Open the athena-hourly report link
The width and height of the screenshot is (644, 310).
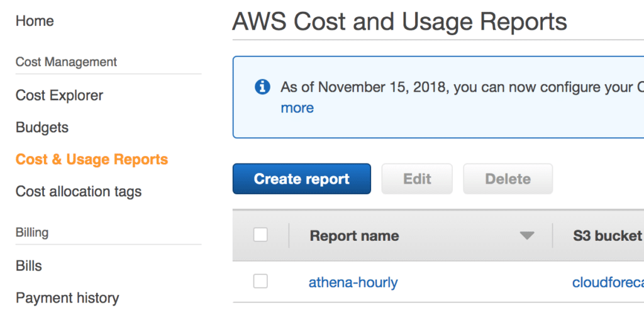[x=353, y=282]
